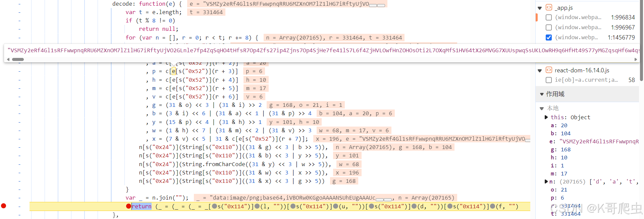Click inline value "w = 68, m = 17, v = 6"
Screen dimensions: 644x219
click(354, 130)
